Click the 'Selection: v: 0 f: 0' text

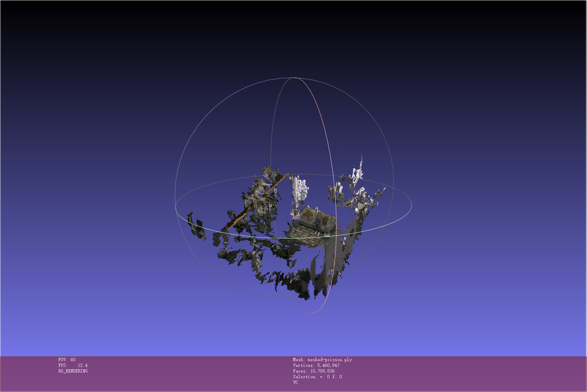(317, 377)
